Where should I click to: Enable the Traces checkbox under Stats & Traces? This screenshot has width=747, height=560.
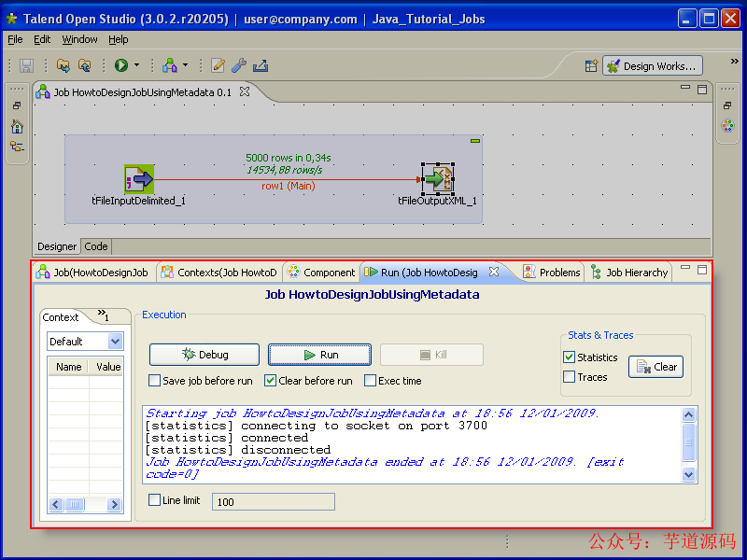coord(569,376)
